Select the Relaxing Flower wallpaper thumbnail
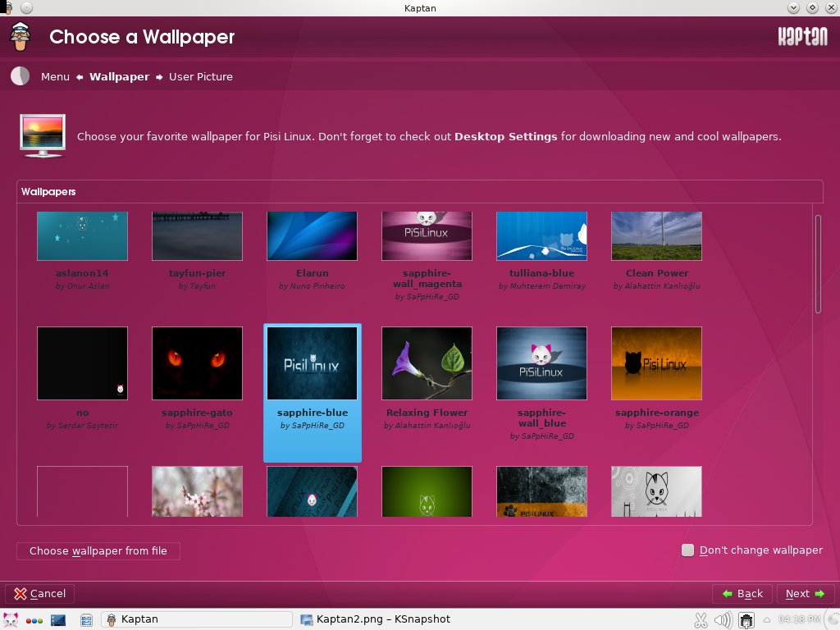 [x=427, y=363]
